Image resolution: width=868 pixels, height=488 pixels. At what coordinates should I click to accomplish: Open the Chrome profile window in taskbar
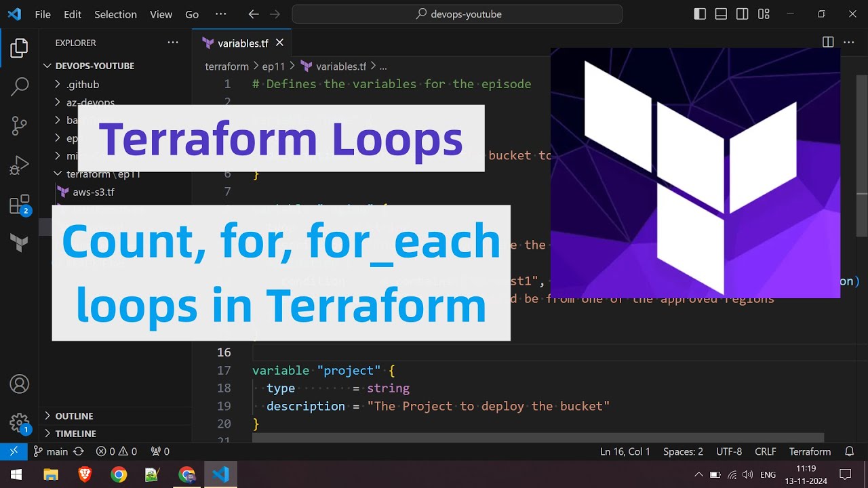pos(186,474)
